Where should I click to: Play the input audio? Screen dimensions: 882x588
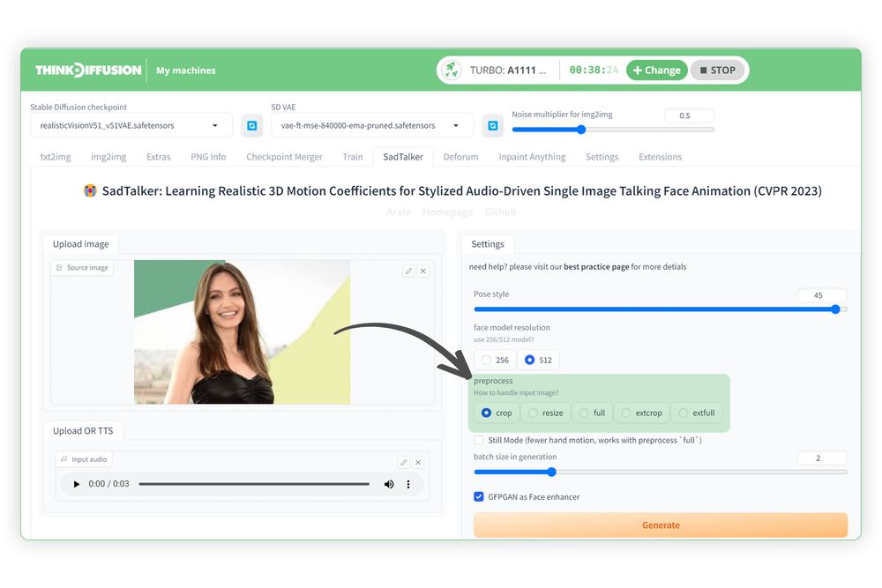tap(77, 484)
